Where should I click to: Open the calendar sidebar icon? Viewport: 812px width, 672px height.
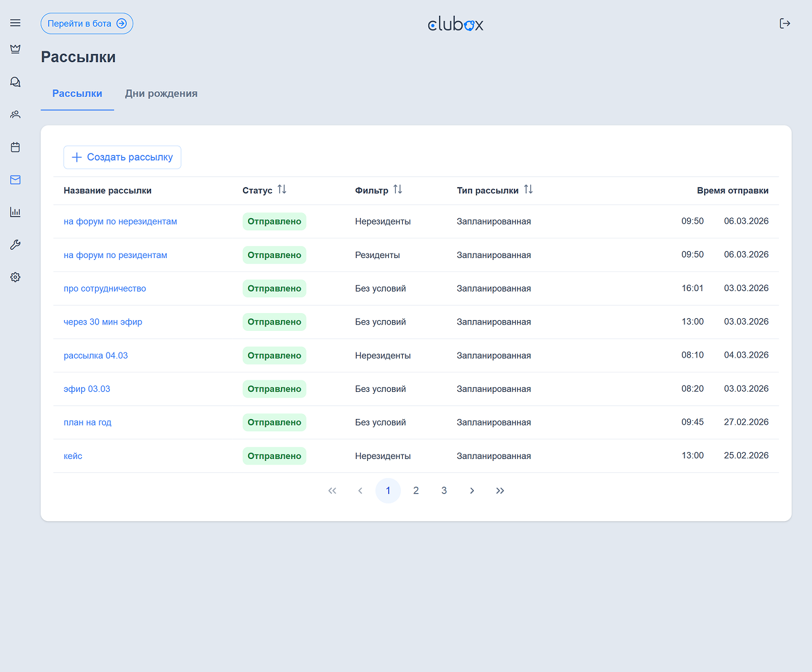tap(15, 147)
